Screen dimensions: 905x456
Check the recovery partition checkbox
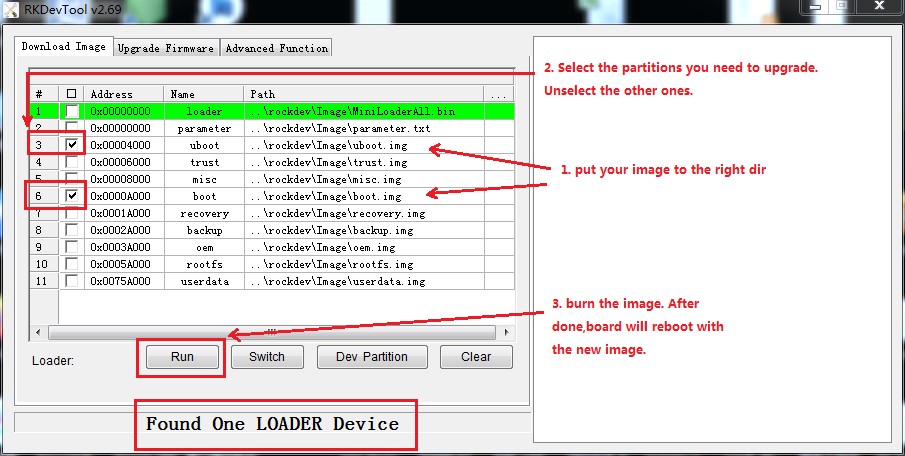[x=72, y=214]
